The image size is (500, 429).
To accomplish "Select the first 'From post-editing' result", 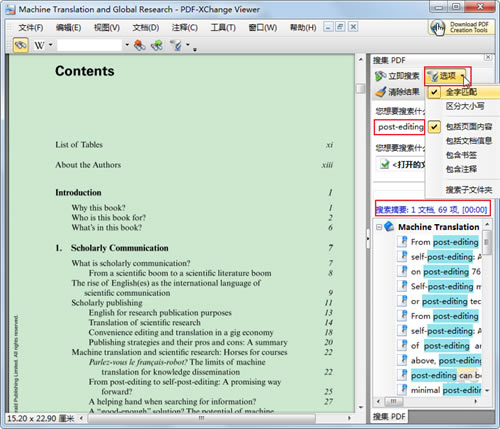I will click(445, 242).
